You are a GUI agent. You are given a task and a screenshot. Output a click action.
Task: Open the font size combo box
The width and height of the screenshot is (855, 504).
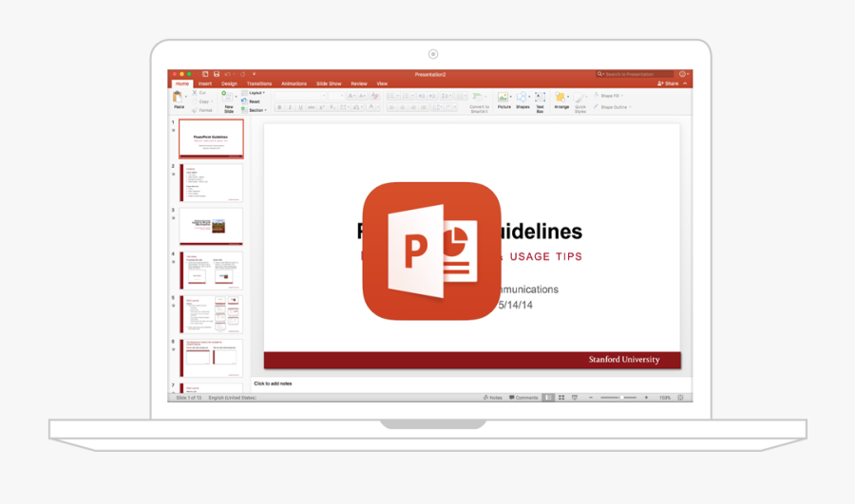tap(337, 96)
